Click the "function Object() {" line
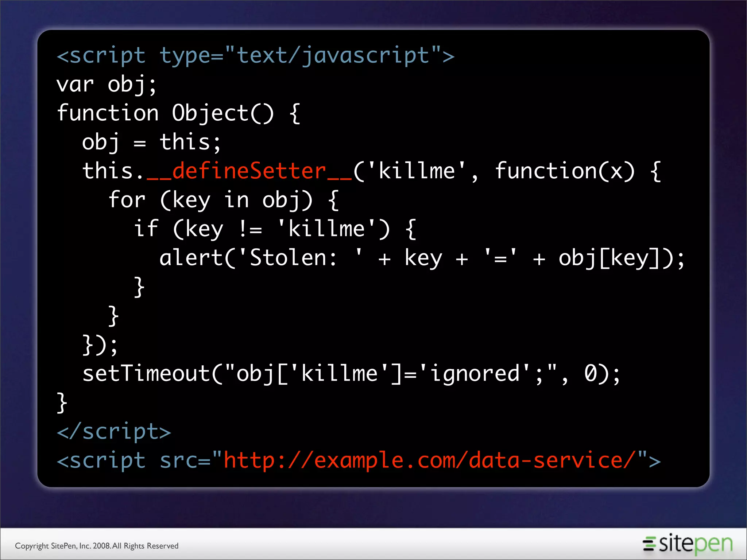 pos(179,113)
